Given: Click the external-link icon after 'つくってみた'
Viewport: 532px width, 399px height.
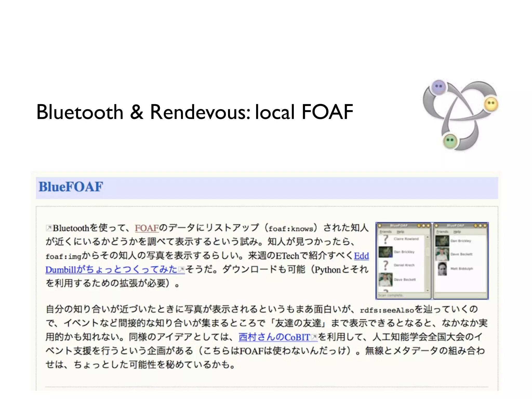Looking at the screenshot, I should point(181,269).
